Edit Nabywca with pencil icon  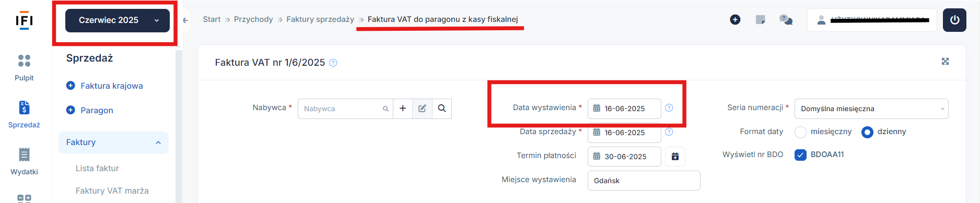(422, 109)
